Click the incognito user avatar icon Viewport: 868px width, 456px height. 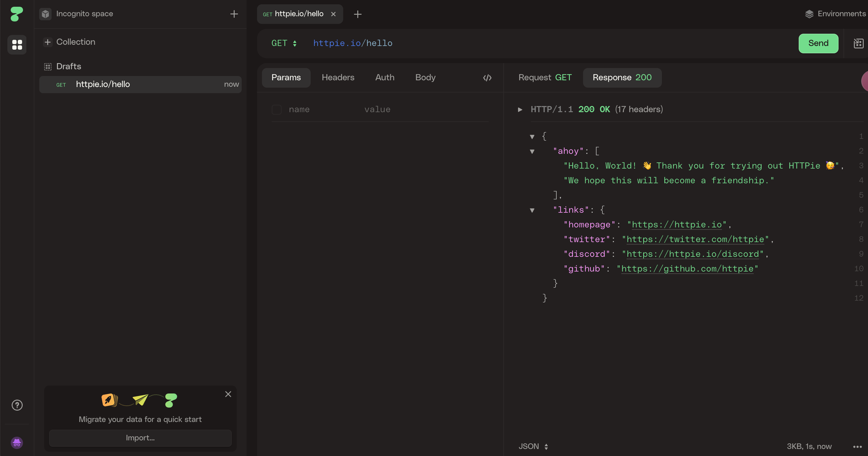[17, 443]
